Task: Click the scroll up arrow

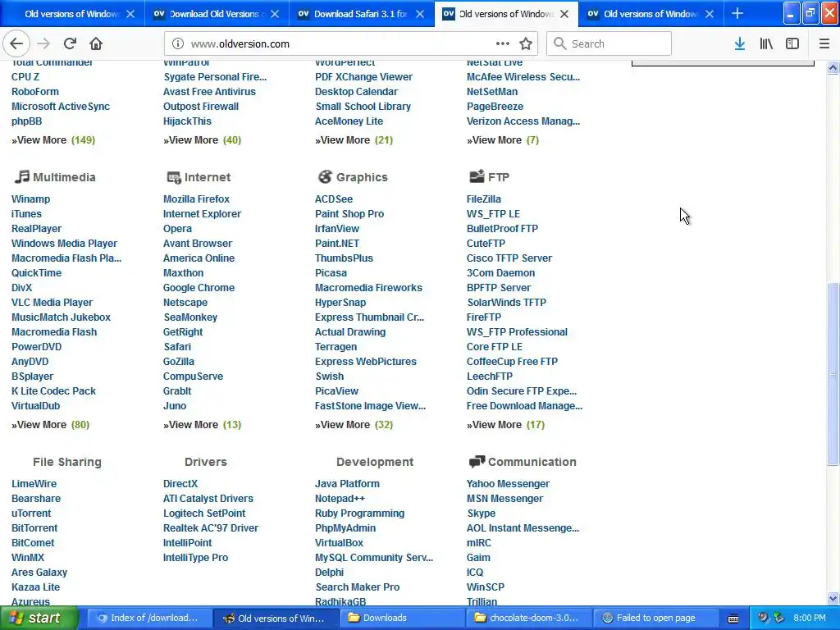Action: coord(833,68)
